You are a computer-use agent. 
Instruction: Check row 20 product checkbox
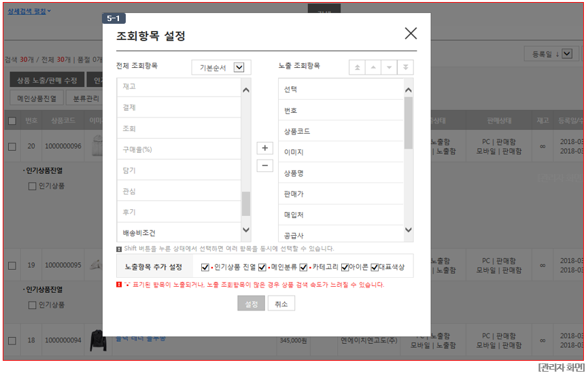[x=12, y=147]
